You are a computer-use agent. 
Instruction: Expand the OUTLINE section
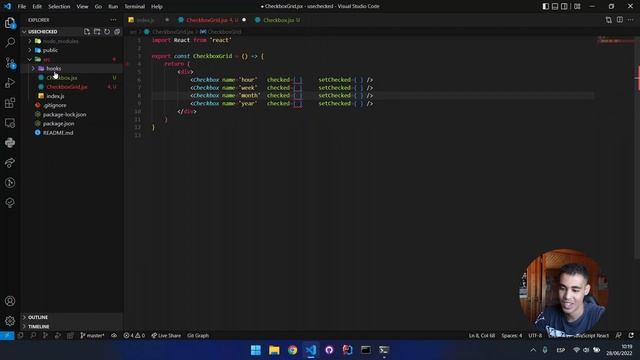[71, 317]
